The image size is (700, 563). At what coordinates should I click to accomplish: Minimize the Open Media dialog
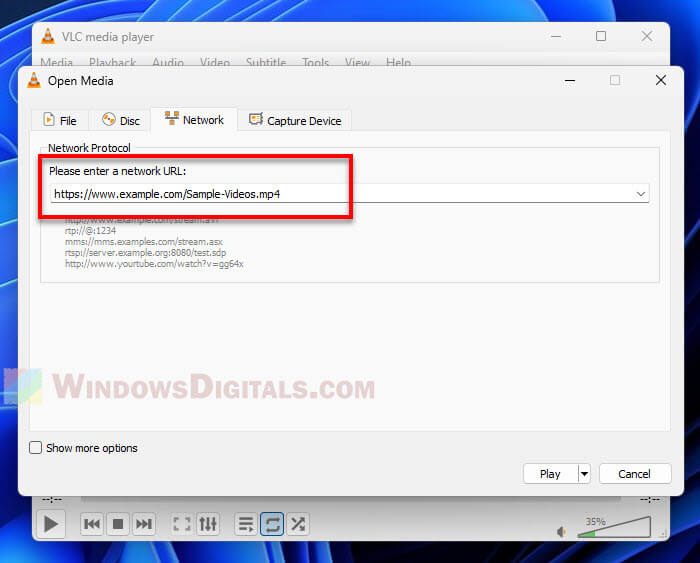point(570,81)
